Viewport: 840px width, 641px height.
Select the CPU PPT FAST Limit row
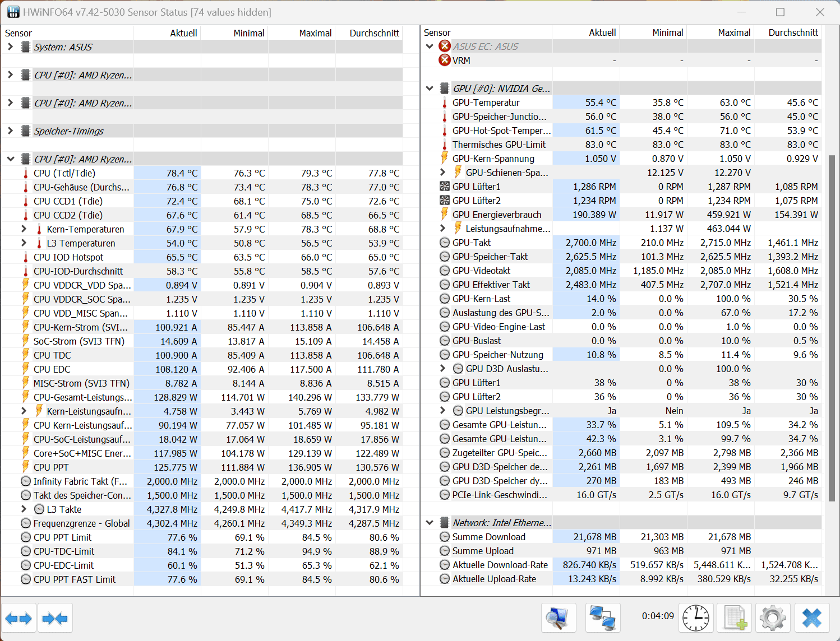(202, 579)
